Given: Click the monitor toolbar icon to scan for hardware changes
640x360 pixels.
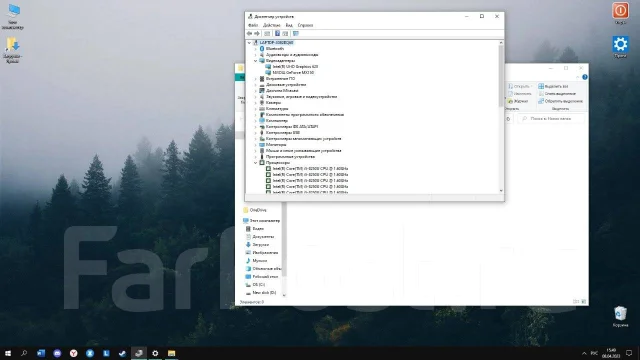Looking at the screenshot, I should click(x=296, y=33).
